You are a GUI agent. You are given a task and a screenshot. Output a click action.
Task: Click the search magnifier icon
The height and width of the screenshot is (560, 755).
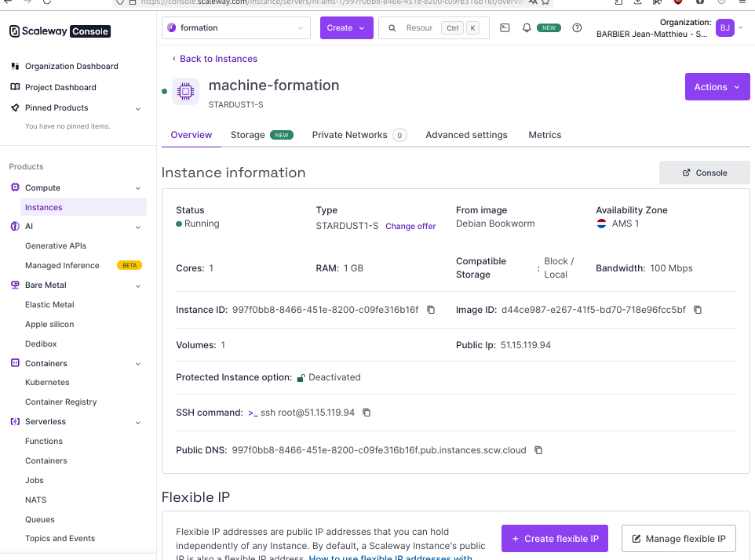point(392,28)
